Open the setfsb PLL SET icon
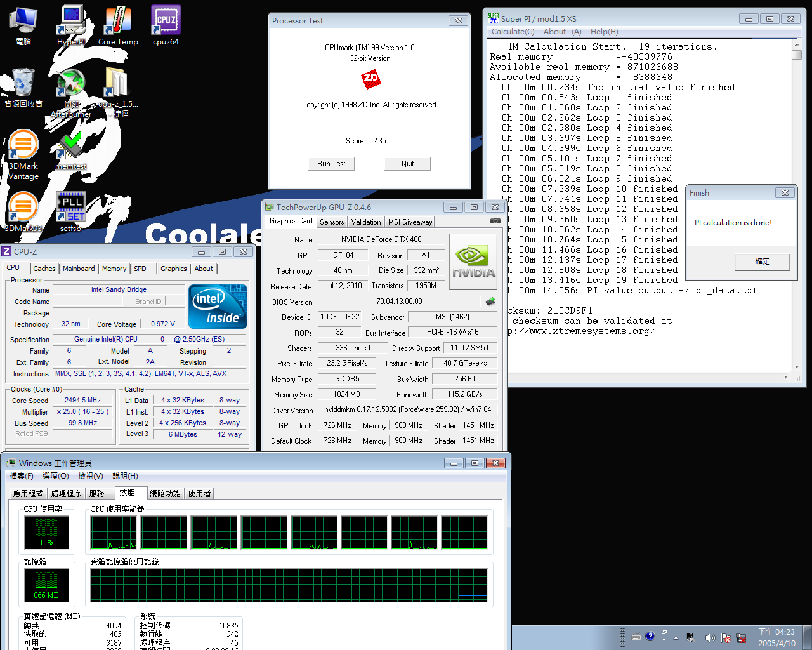The height and width of the screenshot is (650, 812). pos(70,211)
